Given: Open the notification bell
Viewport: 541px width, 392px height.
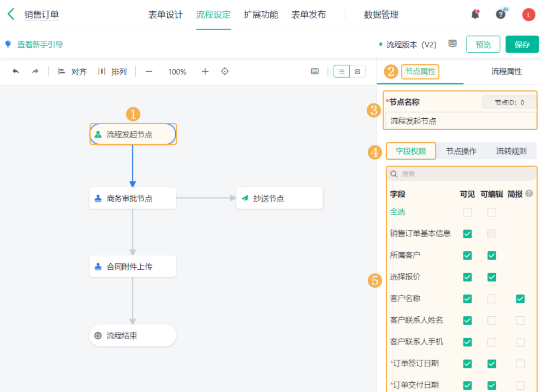Looking at the screenshot, I should 475,14.
